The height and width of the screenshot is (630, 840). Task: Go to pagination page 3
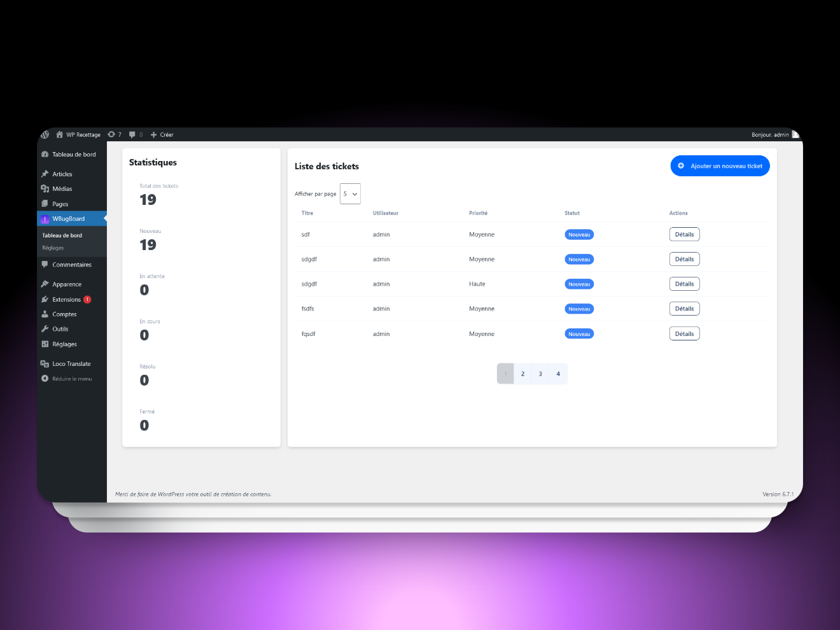click(x=541, y=374)
